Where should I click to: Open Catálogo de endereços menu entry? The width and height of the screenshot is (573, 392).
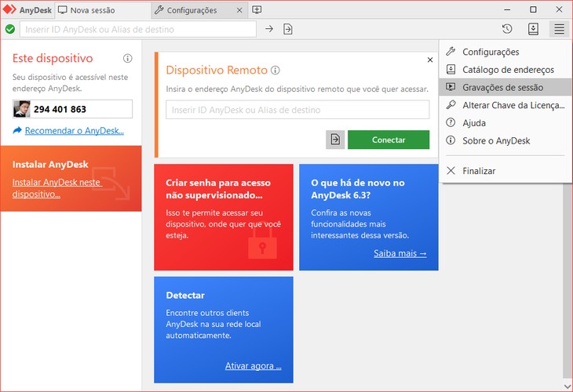pos(508,70)
